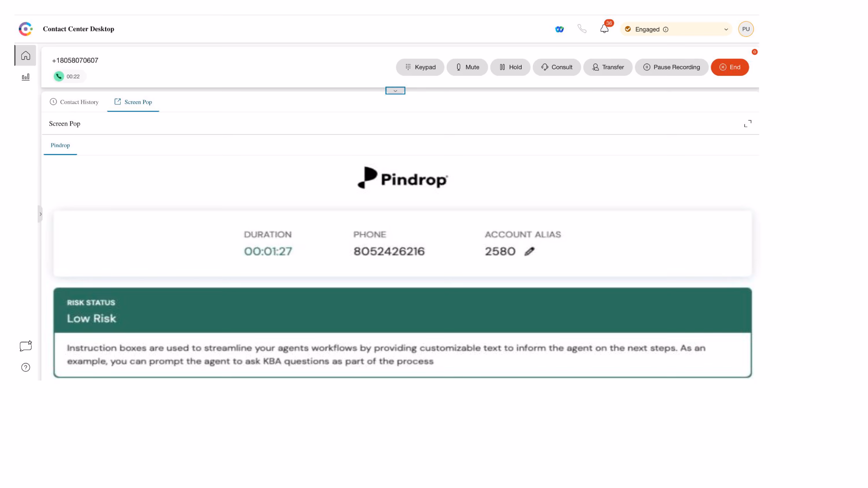This screenshot has height=488, width=868.
Task: Start a Consult call
Action: 557,67
